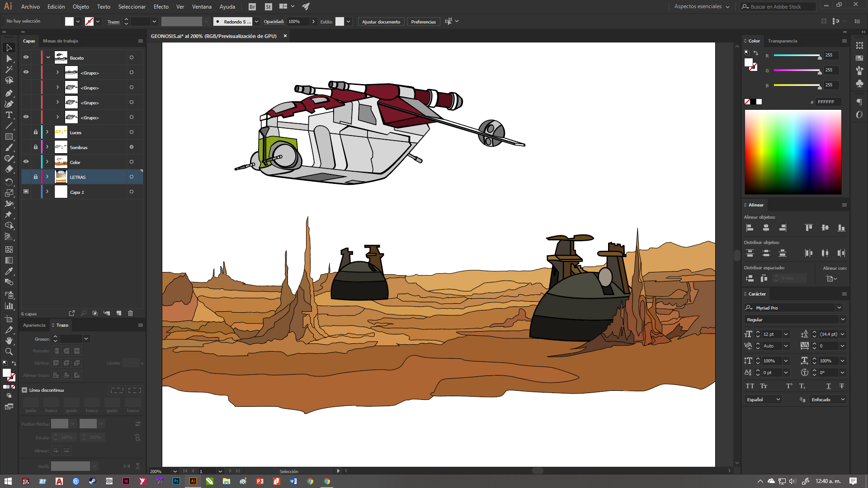Click horizontal align left icon
The width and height of the screenshot is (868, 488).
coord(750,228)
